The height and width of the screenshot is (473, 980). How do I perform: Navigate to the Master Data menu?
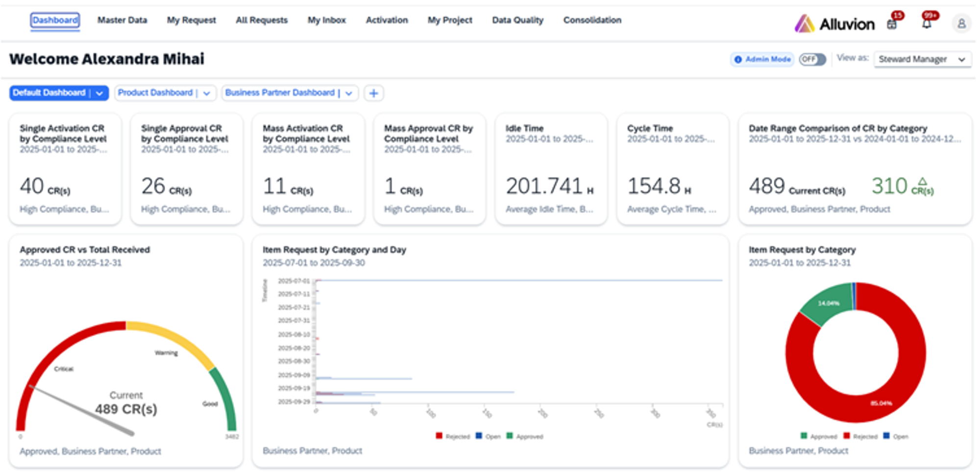coord(122,20)
